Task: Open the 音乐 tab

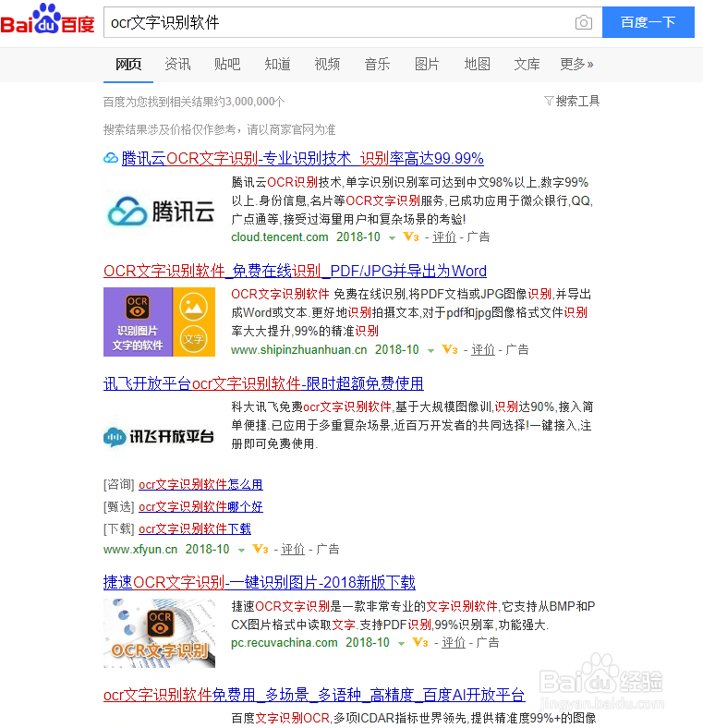Action: point(377,64)
